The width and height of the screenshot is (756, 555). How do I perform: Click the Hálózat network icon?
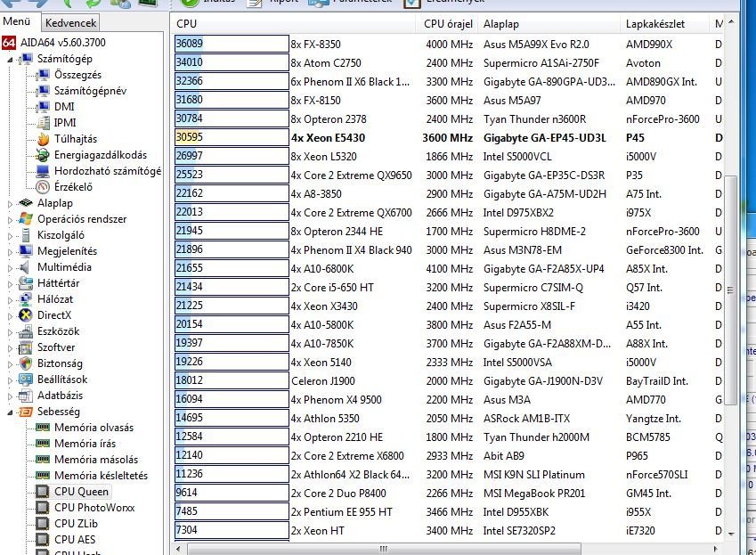26,299
